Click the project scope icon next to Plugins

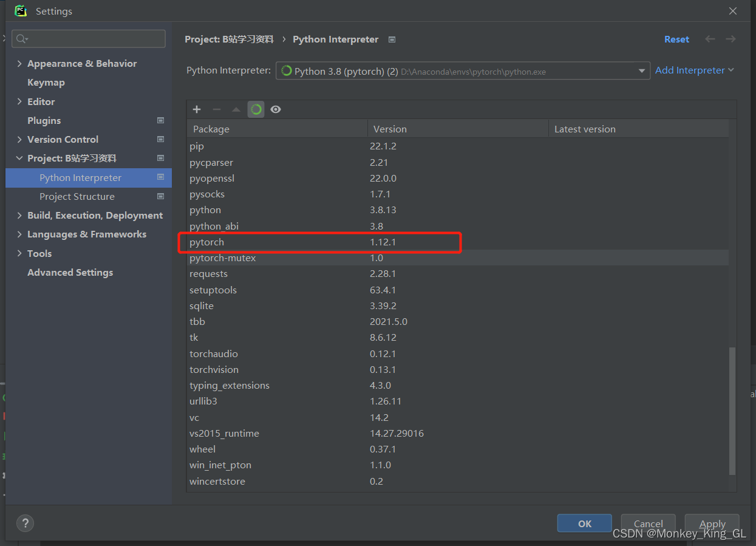tap(160, 120)
